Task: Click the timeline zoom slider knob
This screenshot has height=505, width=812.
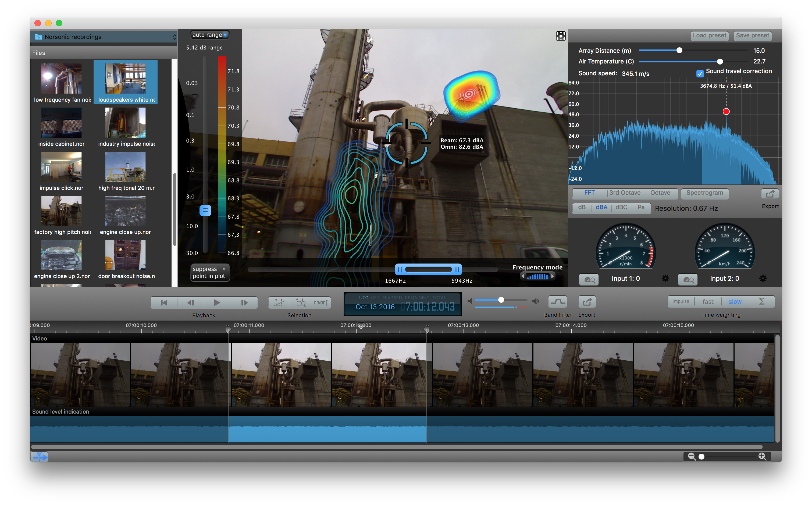Action: click(x=701, y=457)
